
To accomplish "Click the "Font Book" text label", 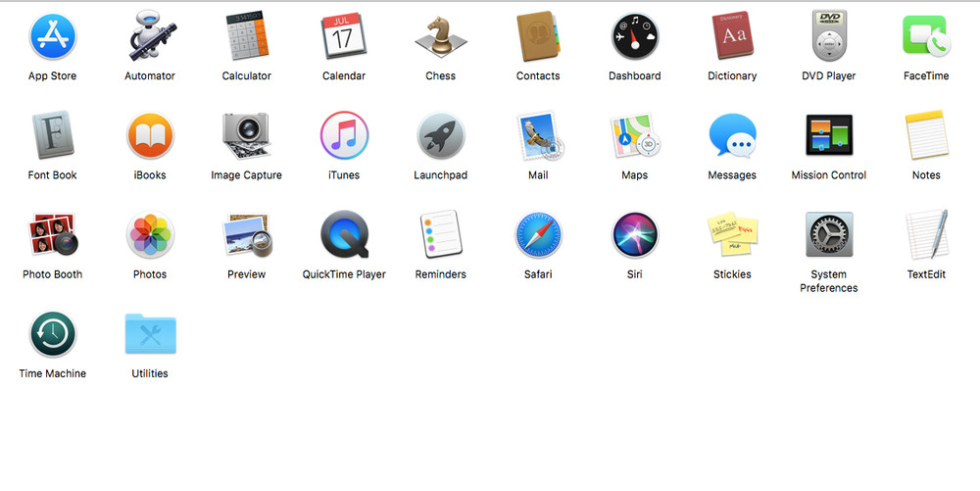I will tap(53, 175).
